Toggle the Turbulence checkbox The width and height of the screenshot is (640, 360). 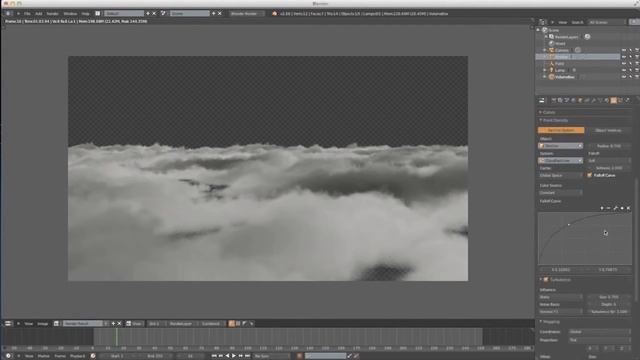tap(546, 280)
